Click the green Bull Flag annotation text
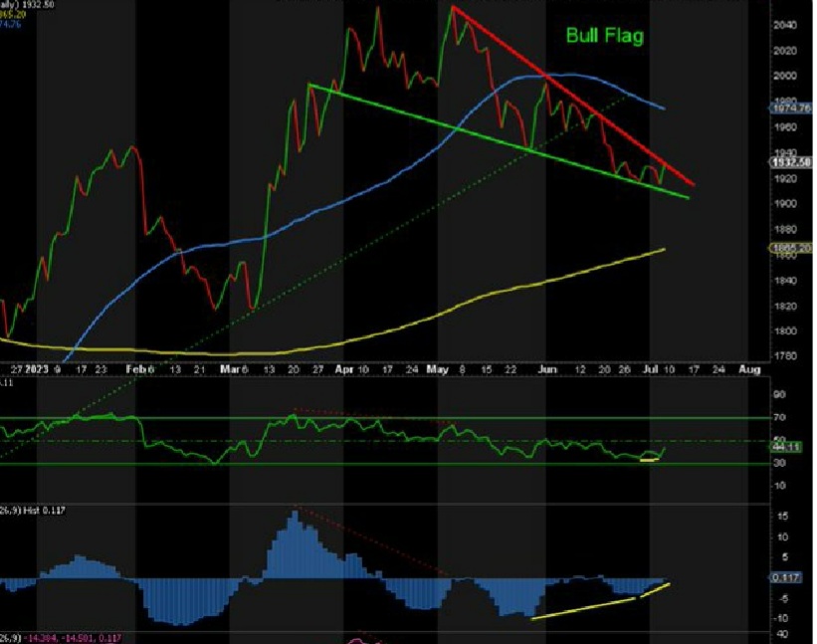Image resolution: width=817 pixels, height=644 pixels. click(605, 36)
